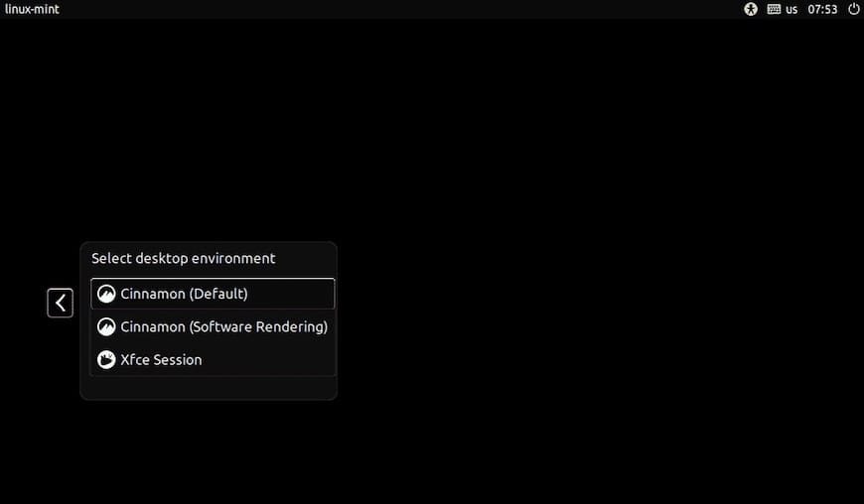864x504 pixels.
Task: Click the Xfce mouse logo icon
Action: coord(106,360)
